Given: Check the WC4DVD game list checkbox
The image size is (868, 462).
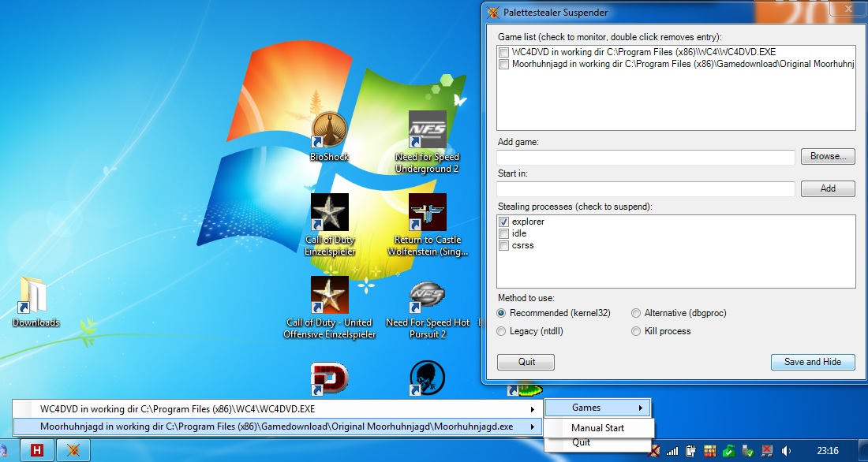Looking at the screenshot, I should tap(503, 53).
